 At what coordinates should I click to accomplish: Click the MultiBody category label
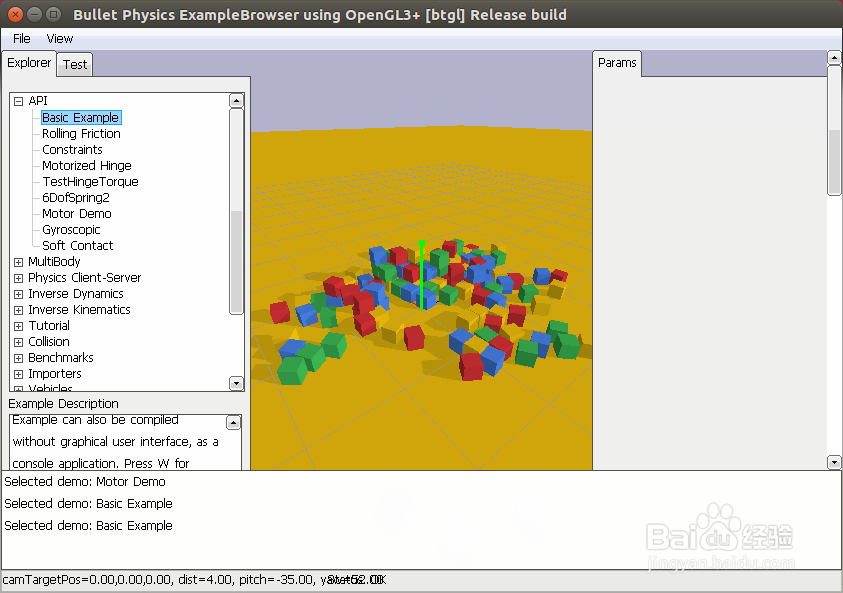coord(54,262)
